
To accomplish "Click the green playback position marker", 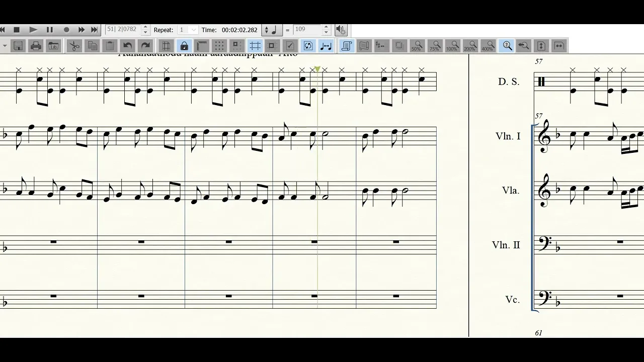I will [317, 69].
